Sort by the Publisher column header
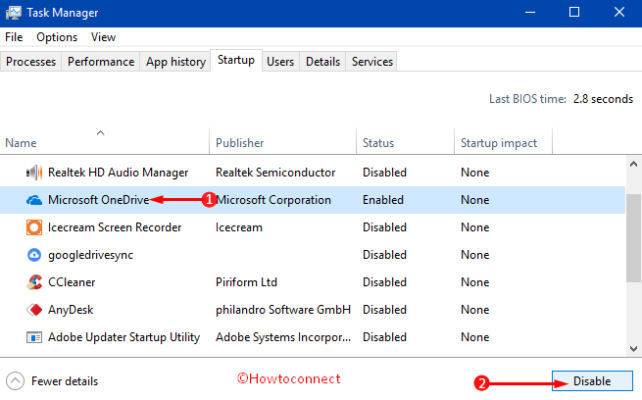The height and width of the screenshot is (400, 642). click(283, 141)
